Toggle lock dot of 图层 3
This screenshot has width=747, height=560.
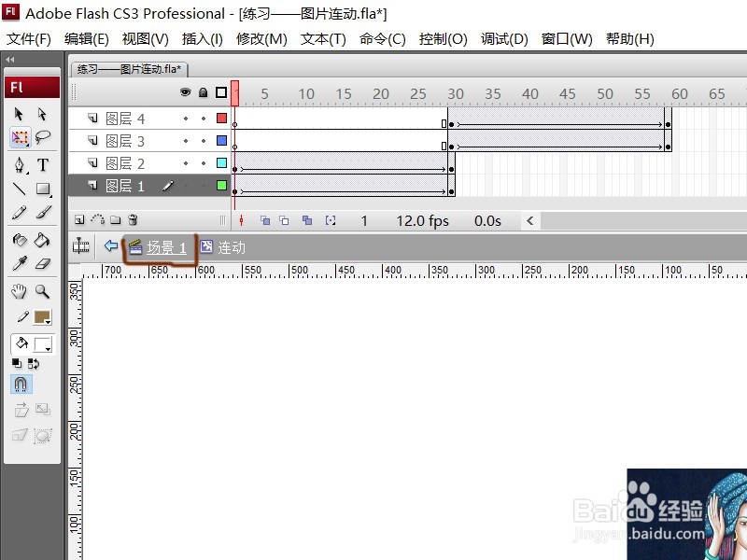click(x=204, y=141)
